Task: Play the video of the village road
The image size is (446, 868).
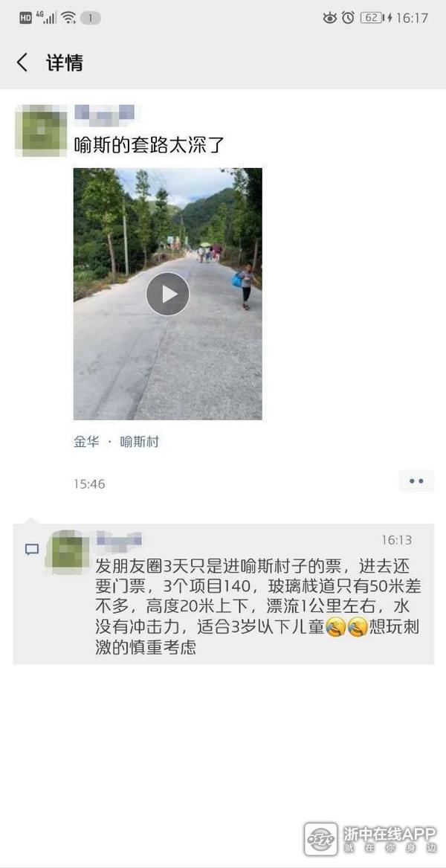Action: pos(168,294)
